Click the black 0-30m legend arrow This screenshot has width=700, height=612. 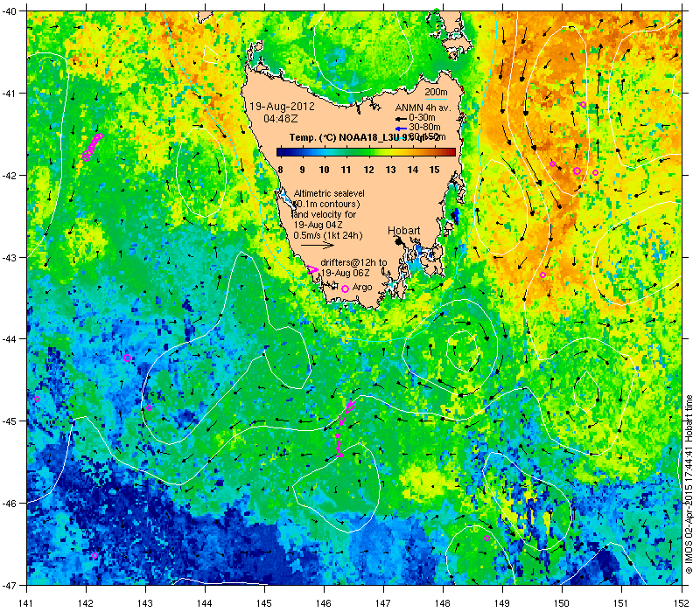(x=401, y=119)
